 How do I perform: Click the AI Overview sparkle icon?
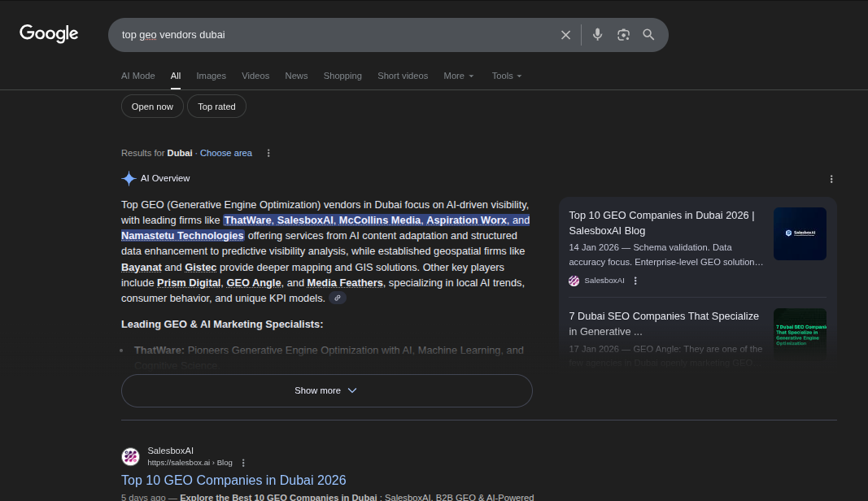[x=129, y=178]
